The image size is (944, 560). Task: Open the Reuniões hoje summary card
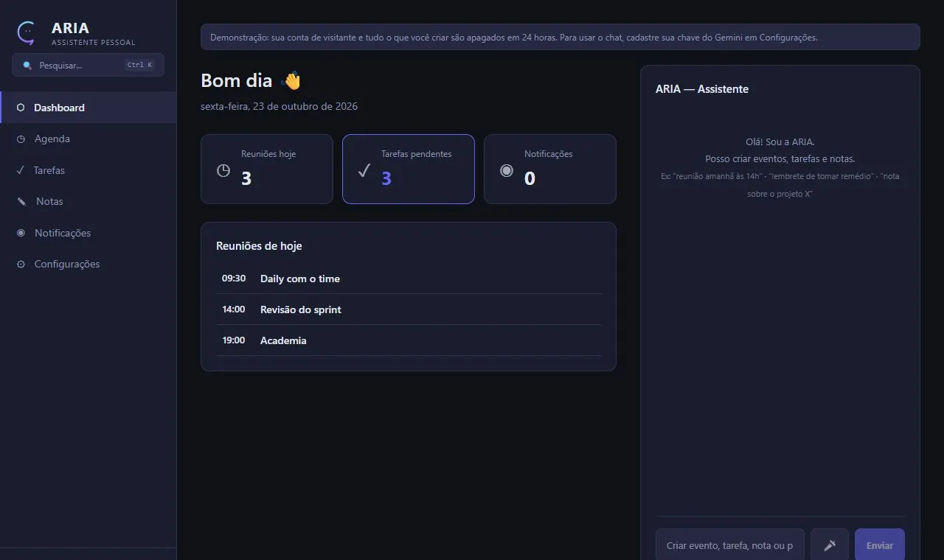267,169
